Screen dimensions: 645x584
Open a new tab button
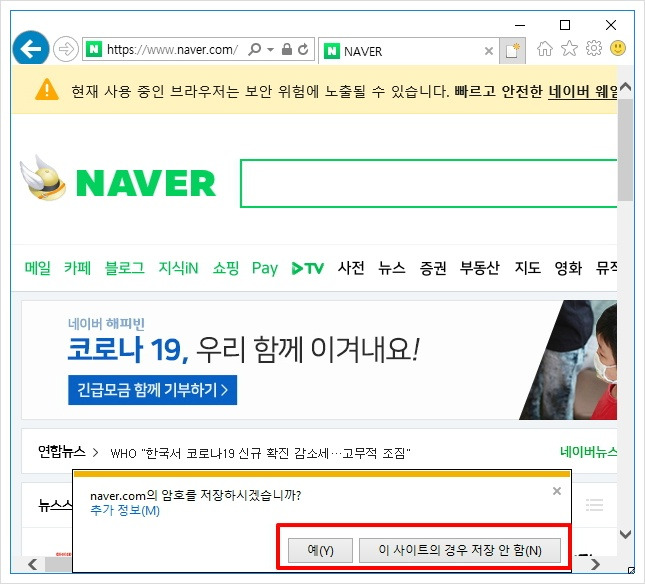pyautogui.click(x=512, y=51)
